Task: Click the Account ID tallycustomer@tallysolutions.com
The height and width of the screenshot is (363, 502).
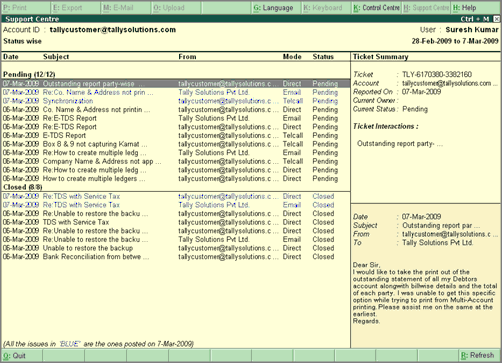Action: 113,30
